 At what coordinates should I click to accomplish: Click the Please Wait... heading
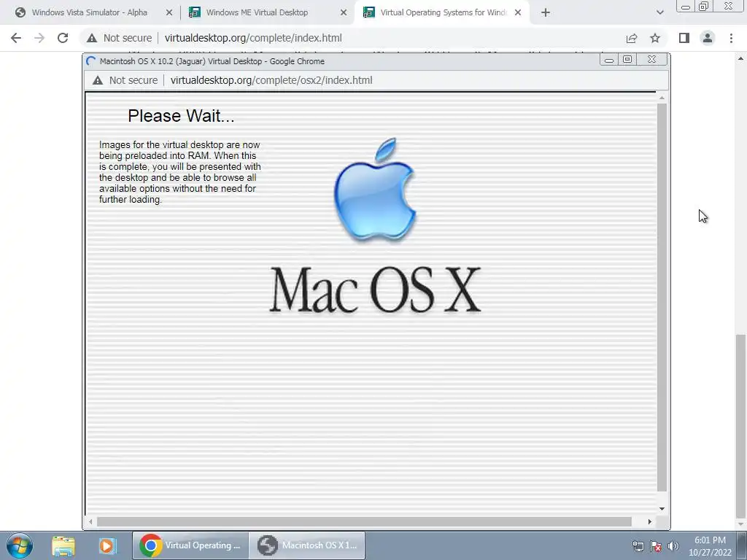[181, 116]
